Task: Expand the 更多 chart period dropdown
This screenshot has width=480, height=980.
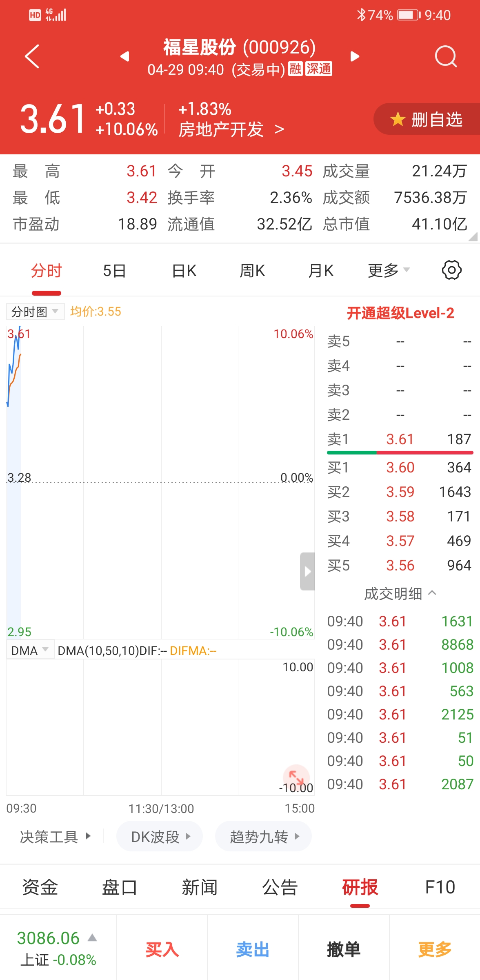Action: tap(388, 270)
